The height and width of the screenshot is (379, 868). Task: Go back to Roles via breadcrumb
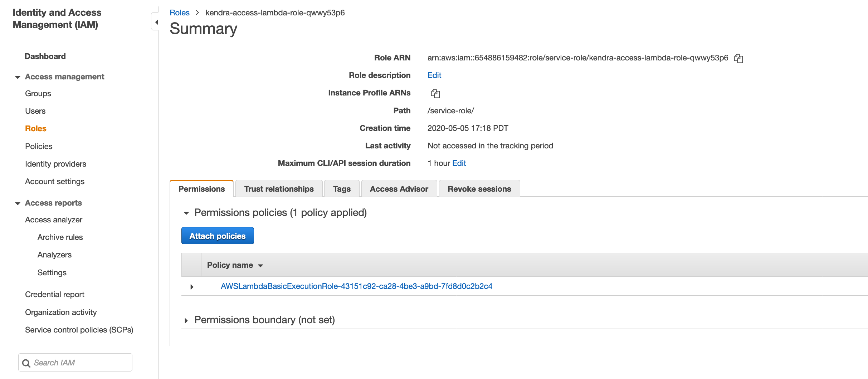(179, 13)
